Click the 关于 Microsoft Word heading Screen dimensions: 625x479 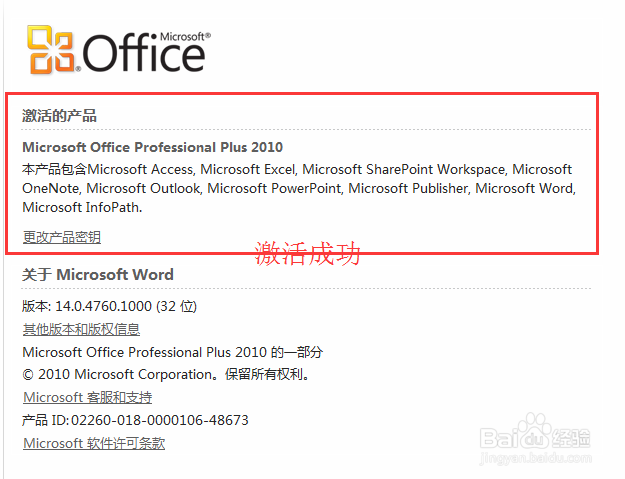97,275
